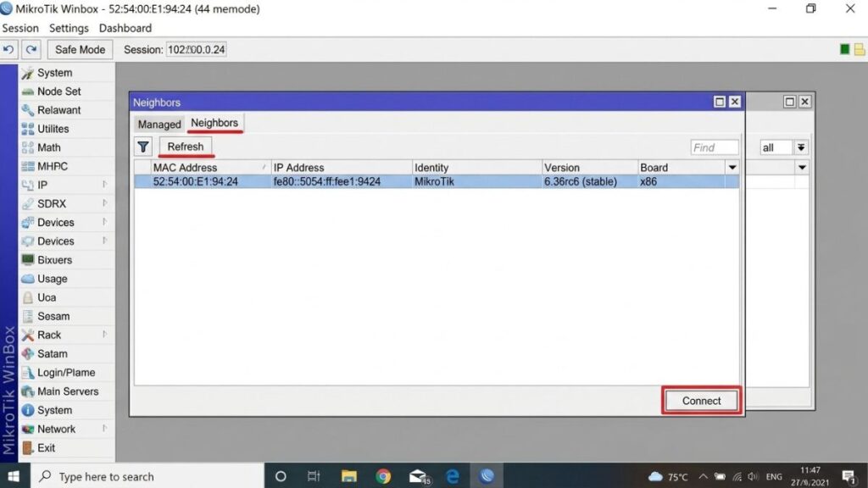Close the Neighbors window
868x488 pixels.
tap(735, 102)
